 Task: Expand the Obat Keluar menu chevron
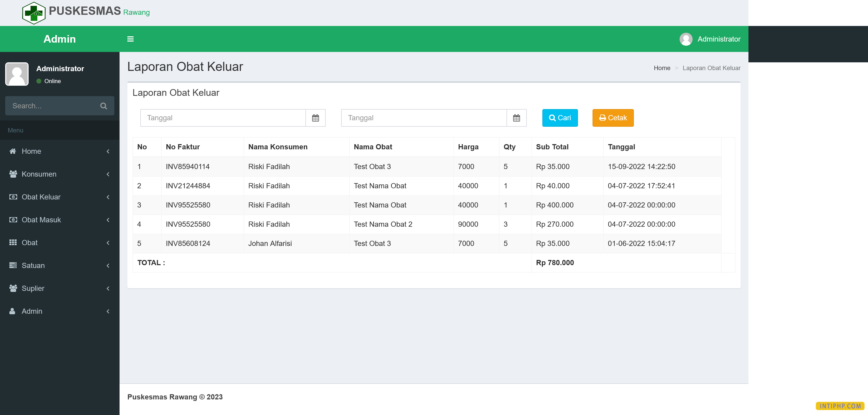108,197
